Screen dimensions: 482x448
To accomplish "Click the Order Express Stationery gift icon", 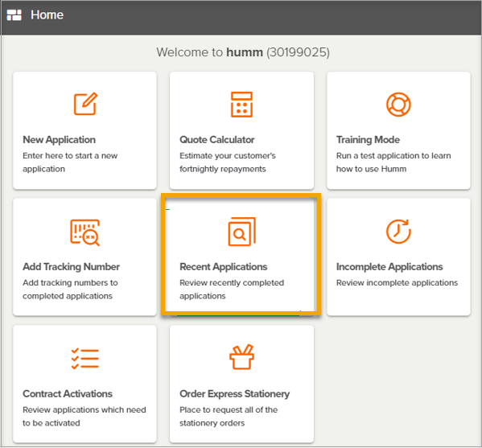I will (241, 357).
